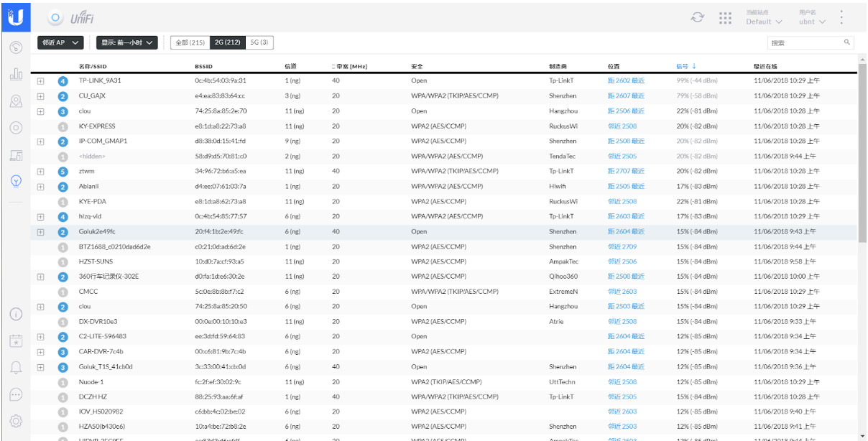The height and width of the screenshot is (441, 868).
Task: Expand the ztwm row
Action: pos(41,172)
